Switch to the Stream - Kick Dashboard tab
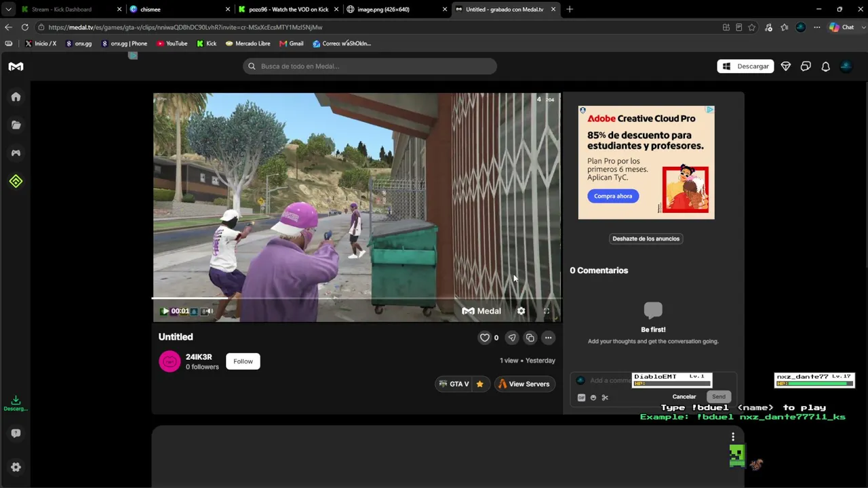 (x=69, y=9)
